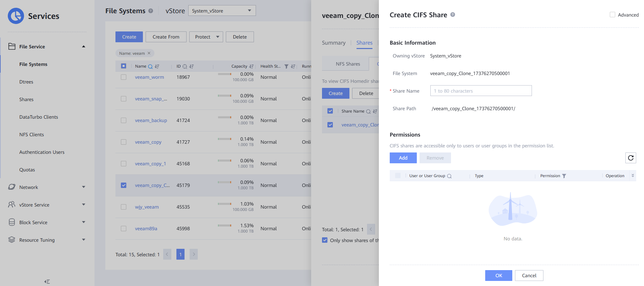Viewport: 644px width, 286px height.
Task: Click the Add button under Permissions
Action: click(x=403, y=158)
